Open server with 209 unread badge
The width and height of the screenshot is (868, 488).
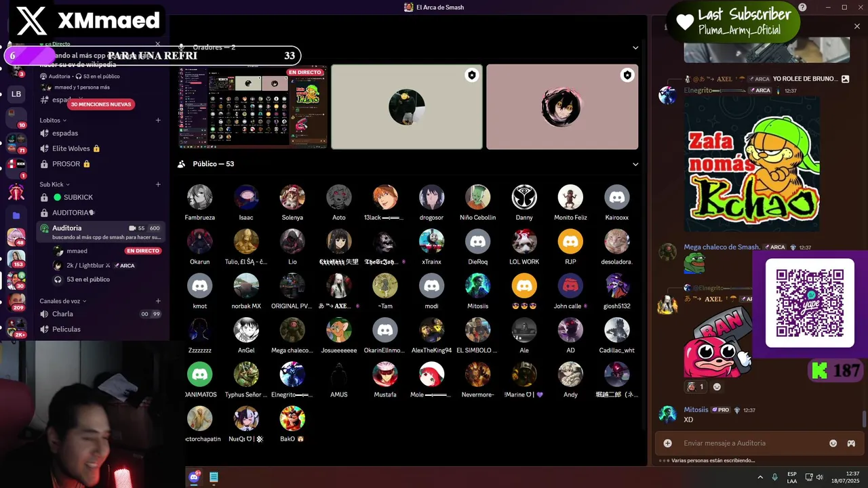16,302
